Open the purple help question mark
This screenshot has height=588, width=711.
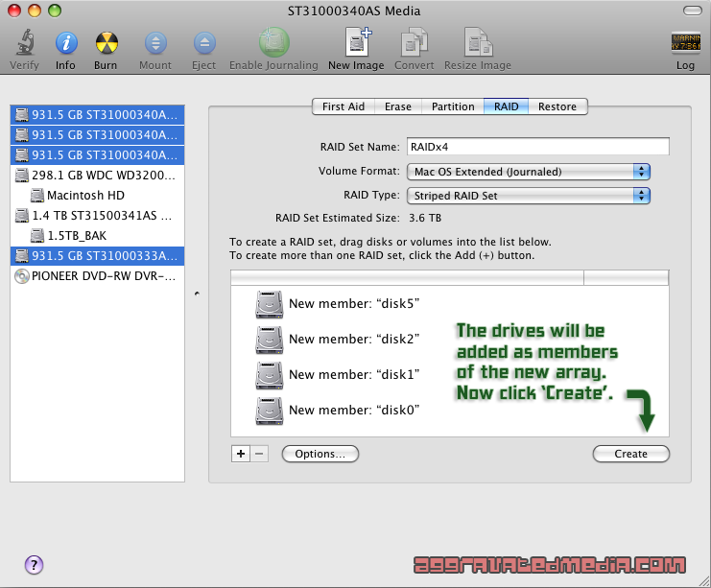click(x=34, y=565)
